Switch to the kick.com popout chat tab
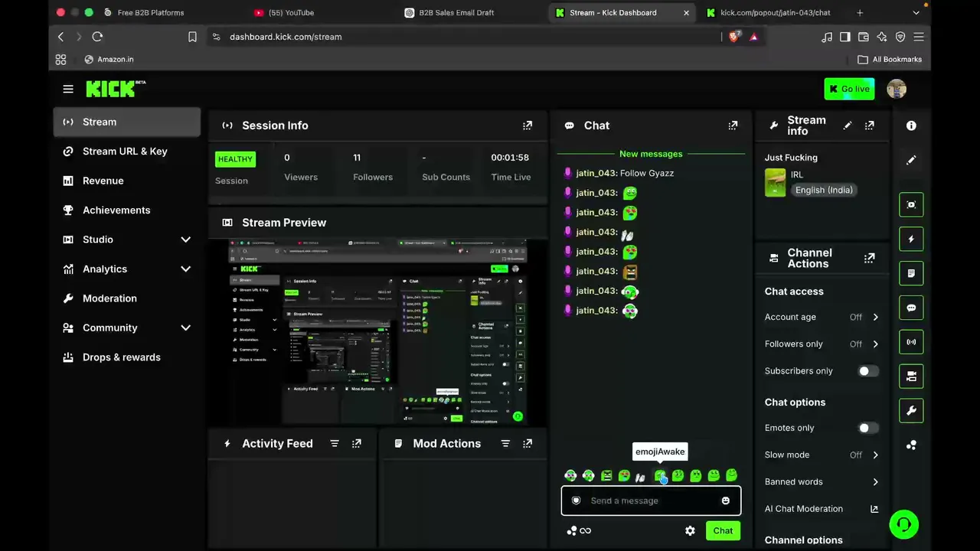The height and width of the screenshot is (551, 980). 773,13
